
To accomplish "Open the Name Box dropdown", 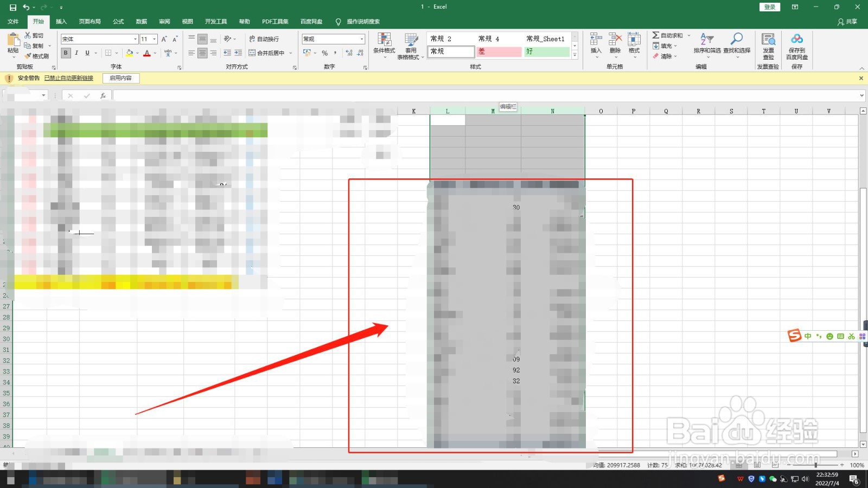I will [x=43, y=95].
